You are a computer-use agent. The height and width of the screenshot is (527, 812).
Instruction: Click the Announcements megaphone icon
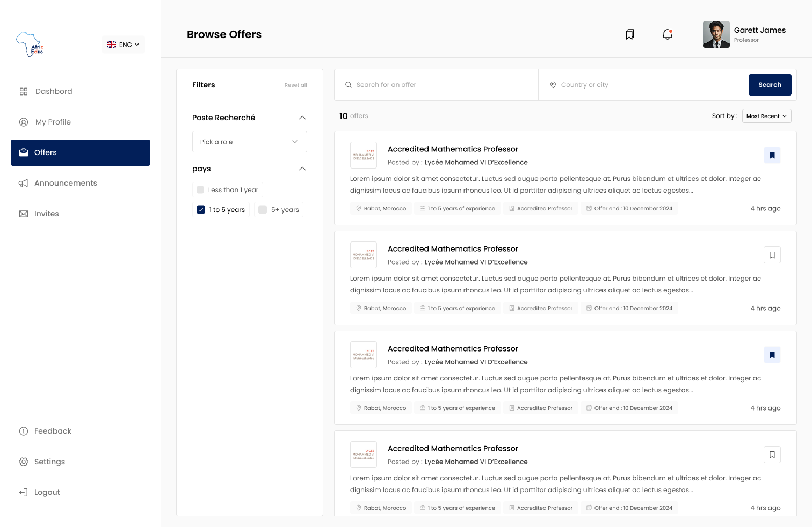(x=24, y=183)
